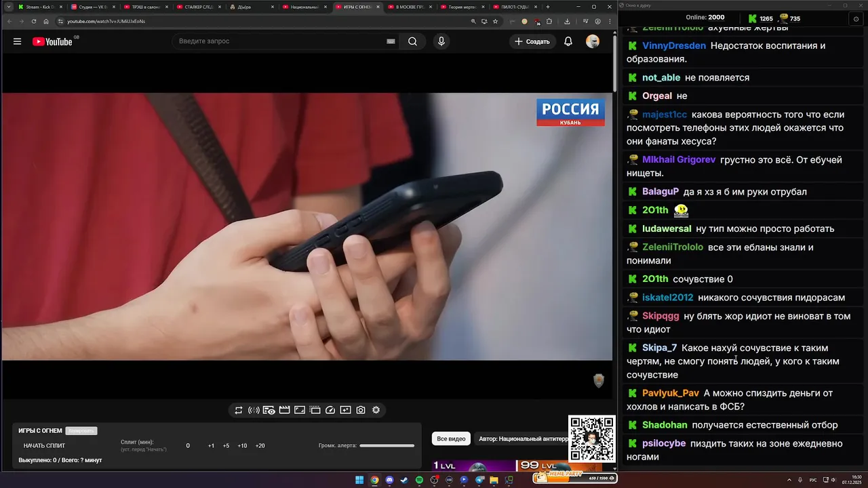The height and width of the screenshot is (488, 868).
Task: Adjust the Громк. алерта volume slider
Action: pyautogui.click(x=387, y=446)
